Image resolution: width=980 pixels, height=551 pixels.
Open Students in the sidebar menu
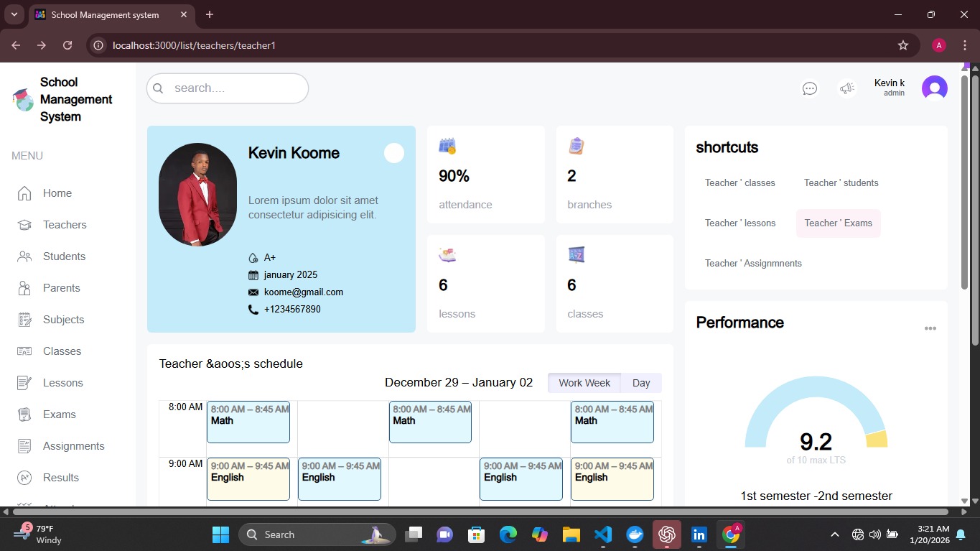[64, 256]
